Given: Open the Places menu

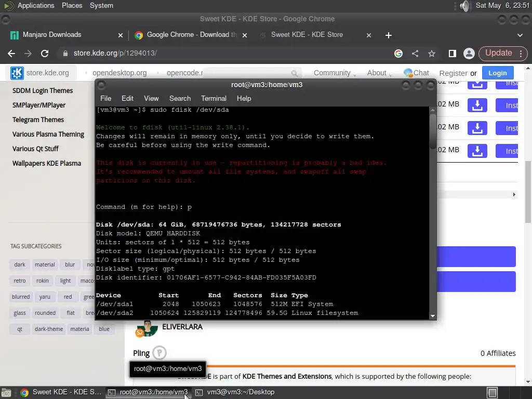Looking at the screenshot, I should (72, 5).
